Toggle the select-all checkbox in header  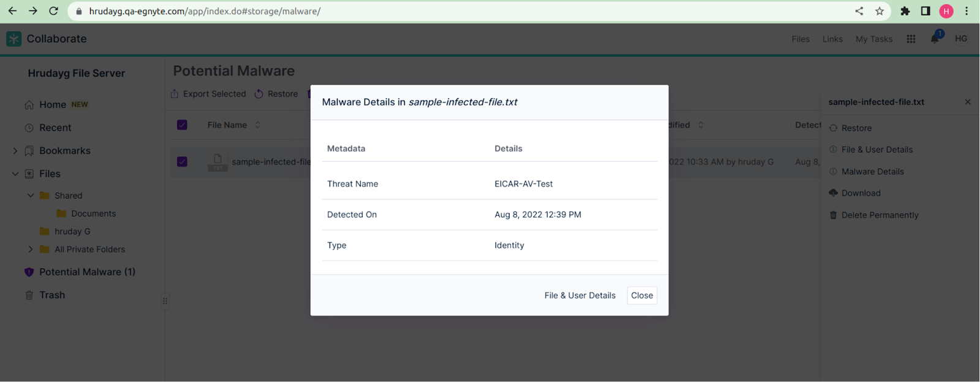[x=182, y=125]
